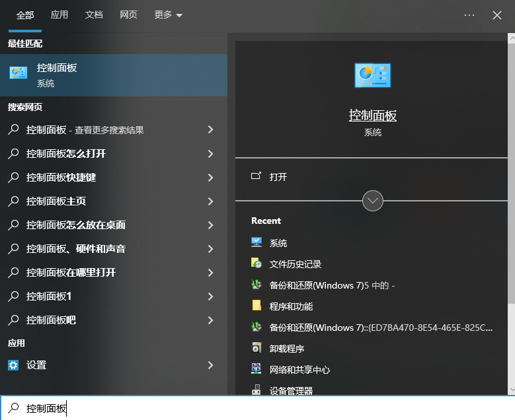515x420 pixels.
Task: Open the 更多 filter dropdown
Action: [168, 15]
